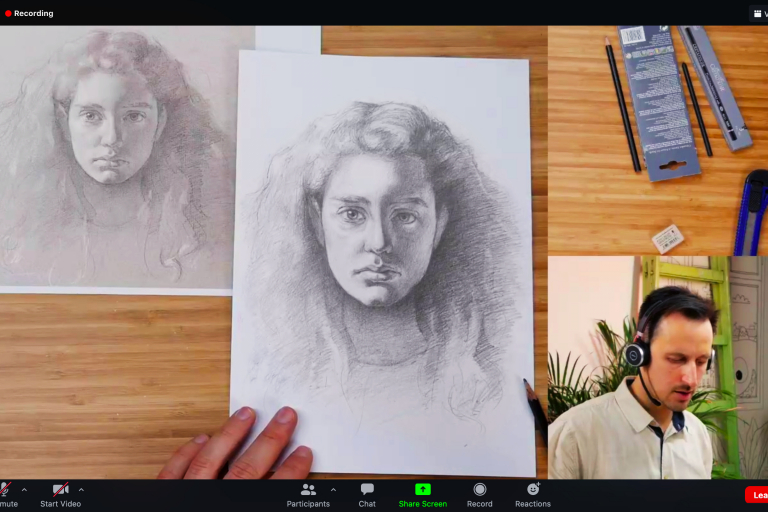
Task: Open the Reactions menu
Action: (533, 489)
